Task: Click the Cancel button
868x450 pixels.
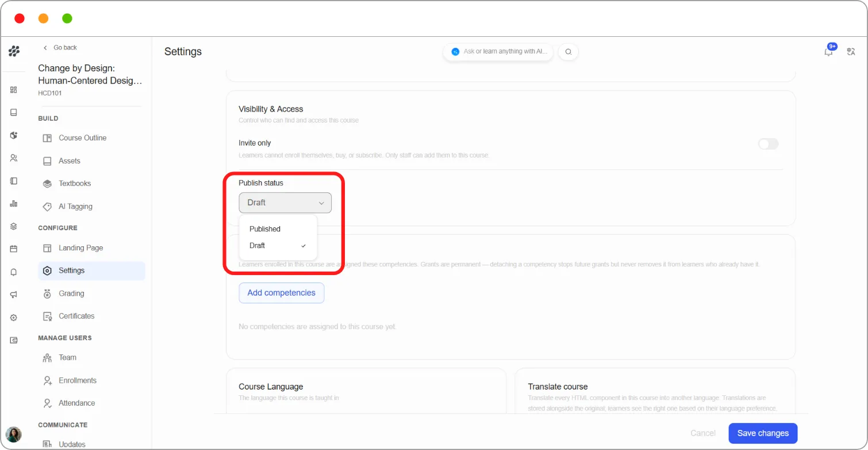Action: 703,433
